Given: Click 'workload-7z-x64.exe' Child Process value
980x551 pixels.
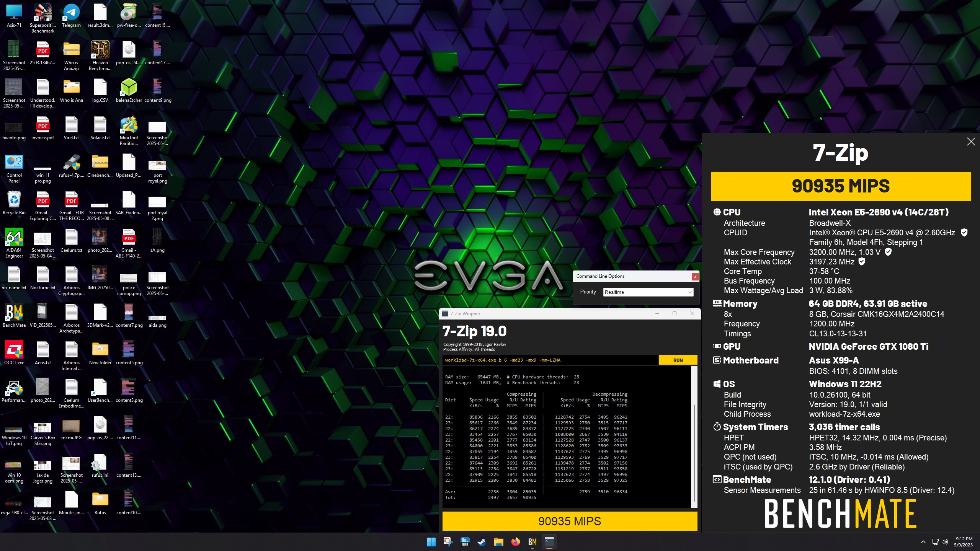Looking at the screenshot, I should tap(844, 414).
